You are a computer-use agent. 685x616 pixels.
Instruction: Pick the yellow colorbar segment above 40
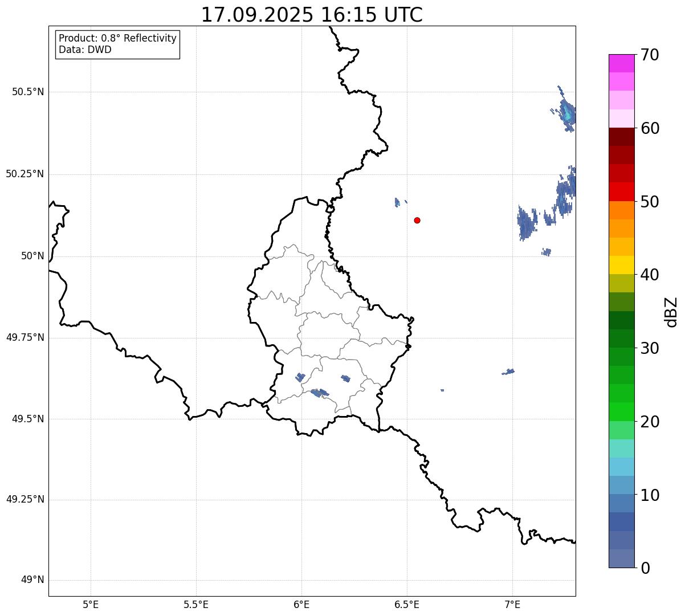pos(621,265)
